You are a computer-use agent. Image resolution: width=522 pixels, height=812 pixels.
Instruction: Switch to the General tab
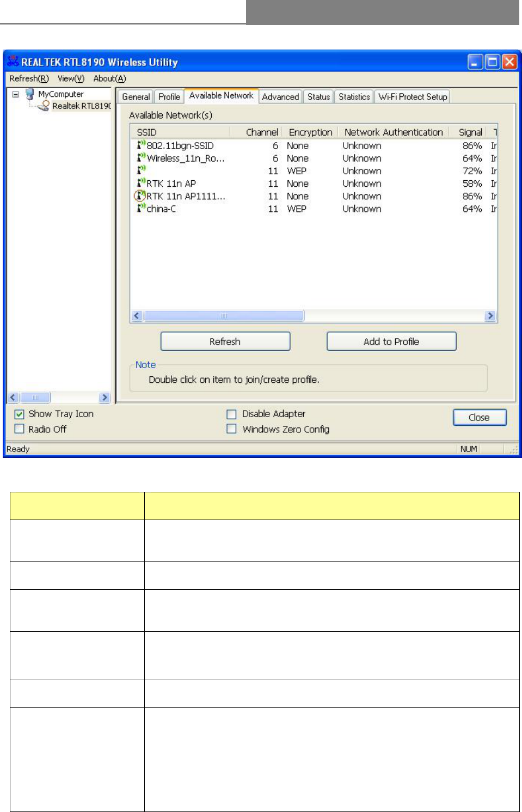(x=136, y=97)
